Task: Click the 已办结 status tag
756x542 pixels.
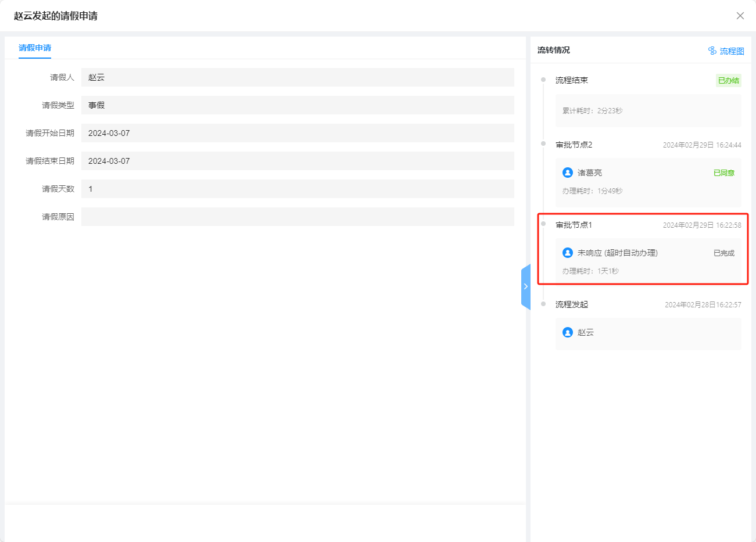Action: [728, 81]
